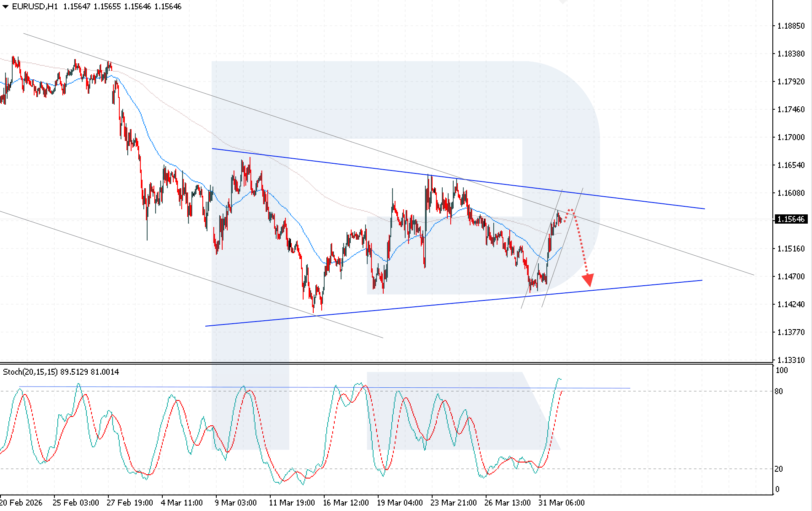Click the 9 Mar 03:00 time label
This screenshot has height=511, width=812.
click(x=236, y=503)
